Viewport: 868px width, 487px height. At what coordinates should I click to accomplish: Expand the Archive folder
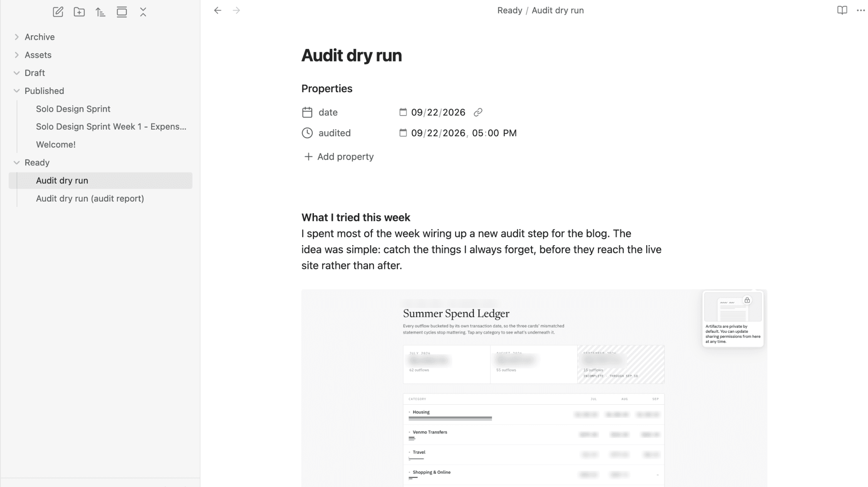click(17, 37)
